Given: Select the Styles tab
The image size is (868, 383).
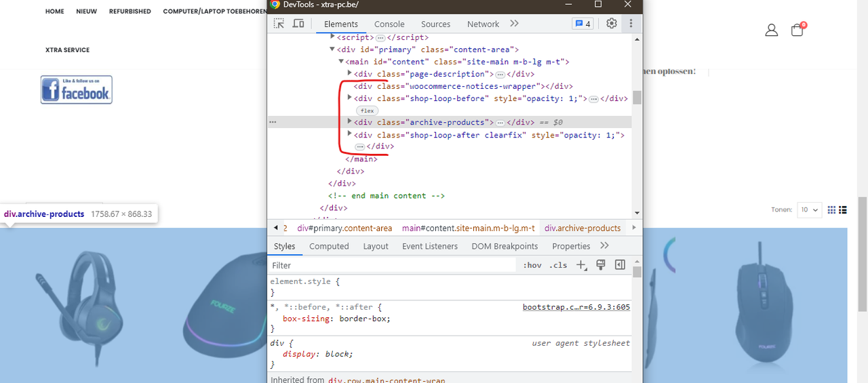Looking at the screenshot, I should pos(285,246).
